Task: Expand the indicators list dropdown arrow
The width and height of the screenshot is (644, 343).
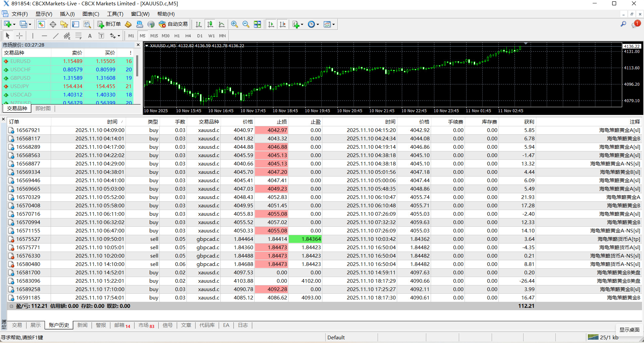Action: [302, 24]
